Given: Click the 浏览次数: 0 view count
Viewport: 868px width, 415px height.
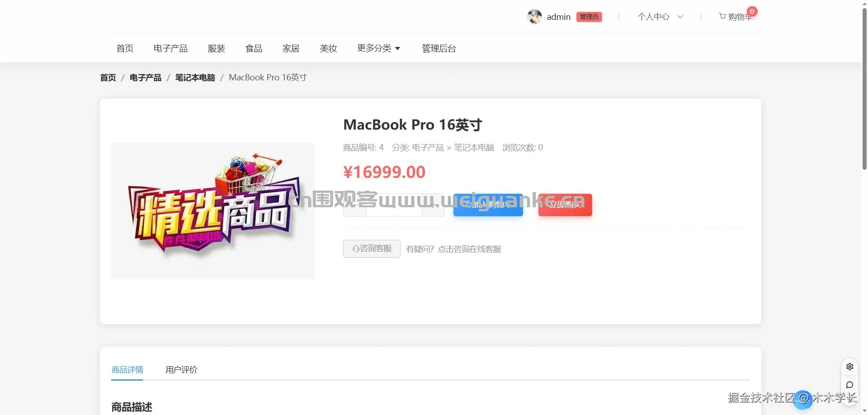Looking at the screenshot, I should [523, 148].
